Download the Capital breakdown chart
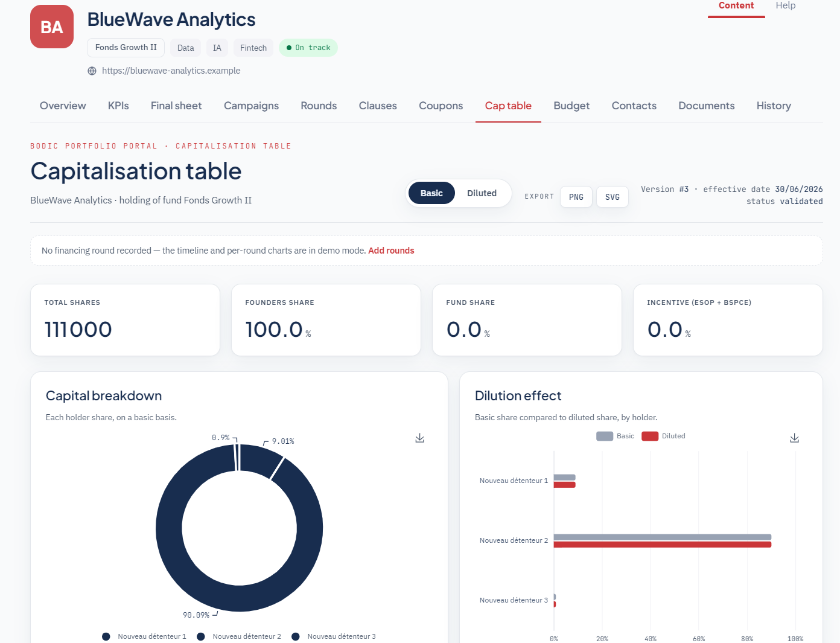 click(x=420, y=438)
